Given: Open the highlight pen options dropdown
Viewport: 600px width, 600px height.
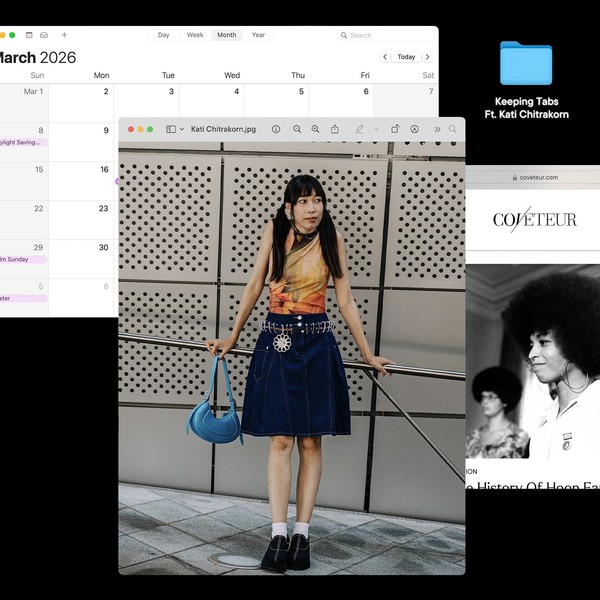Looking at the screenshot, I should [377, 129].
